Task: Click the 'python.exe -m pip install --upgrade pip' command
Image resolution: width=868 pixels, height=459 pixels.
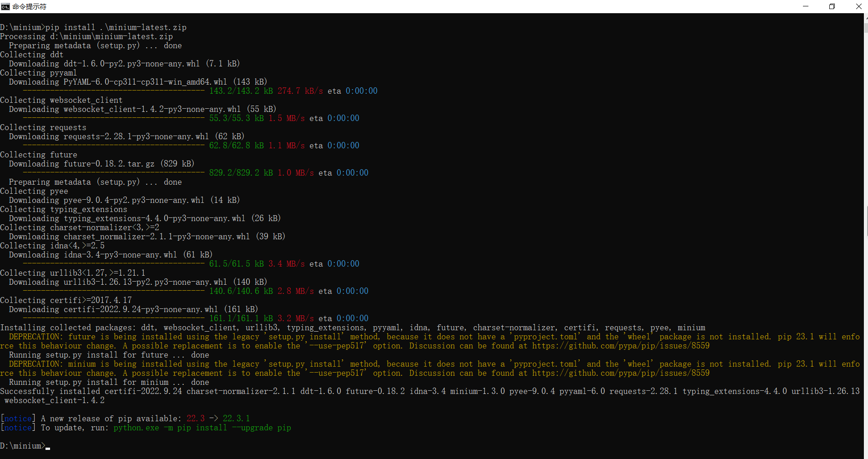Action: 202,428
